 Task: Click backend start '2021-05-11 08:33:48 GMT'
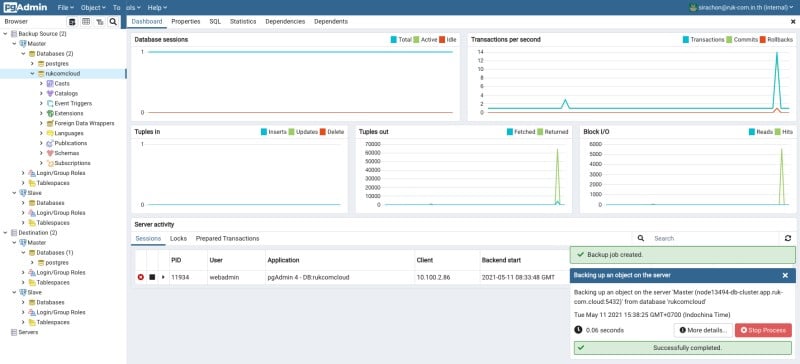pyautogui.click(x=518, y=277)
